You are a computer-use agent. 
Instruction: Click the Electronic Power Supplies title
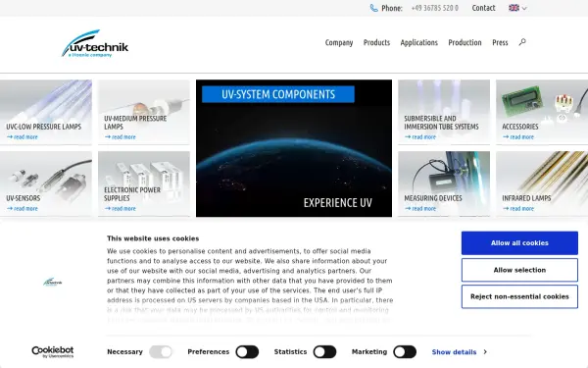tap(132, 193)
